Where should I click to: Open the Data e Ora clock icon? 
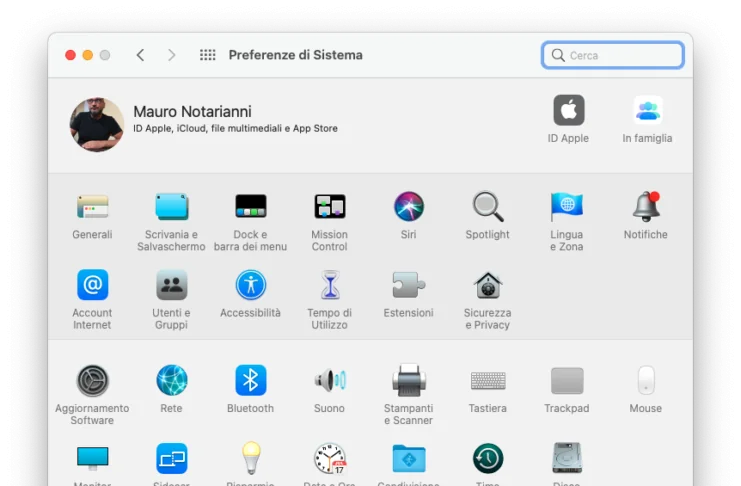(x=330, y=459)
